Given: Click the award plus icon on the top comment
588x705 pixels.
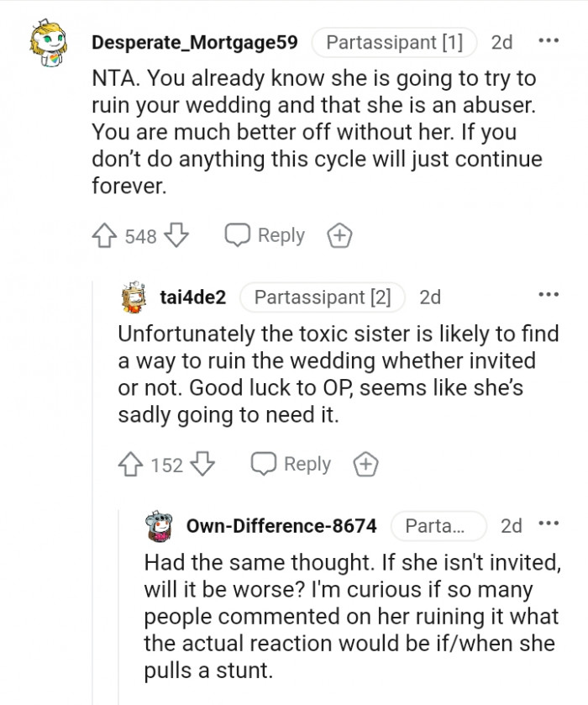Looking at the screenshot, I should (x=339, y=235).
